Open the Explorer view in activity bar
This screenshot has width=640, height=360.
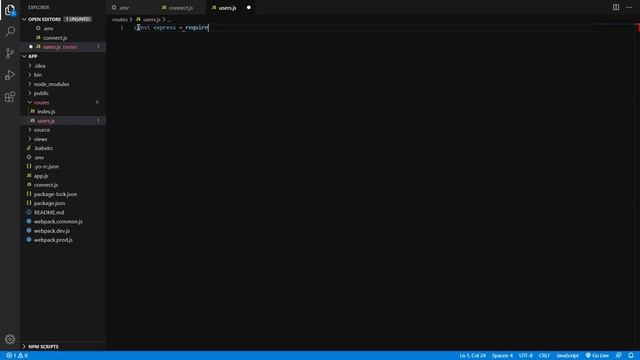click(10, 10)
